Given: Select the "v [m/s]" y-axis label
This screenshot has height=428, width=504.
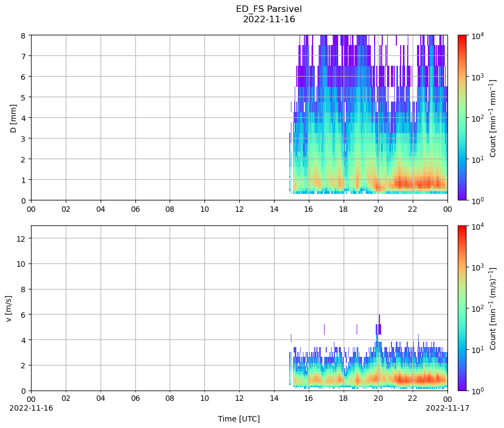Looking at the screenshot, I should coord(9,309).
